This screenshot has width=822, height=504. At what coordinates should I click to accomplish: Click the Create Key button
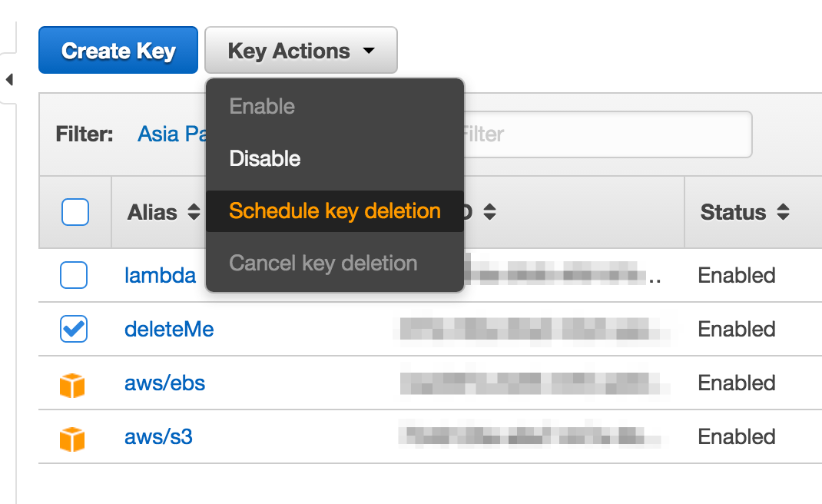pyautogui.click(x=118, y=51)
